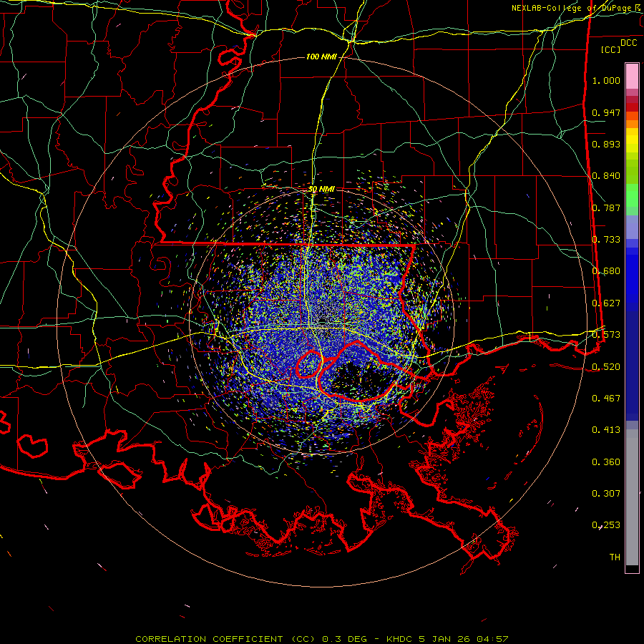Click the DCC product label
This screenshot has width=644, height=644.
(628, 43)
